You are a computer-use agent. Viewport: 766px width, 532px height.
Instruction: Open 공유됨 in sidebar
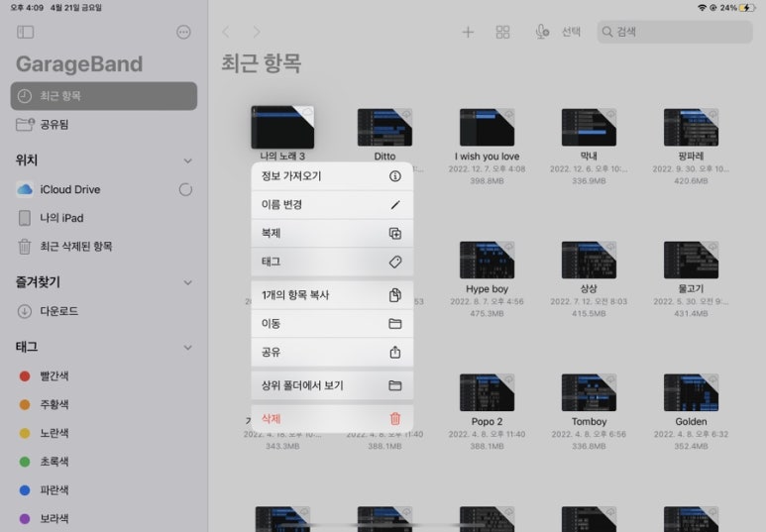(x=104, y=125)
